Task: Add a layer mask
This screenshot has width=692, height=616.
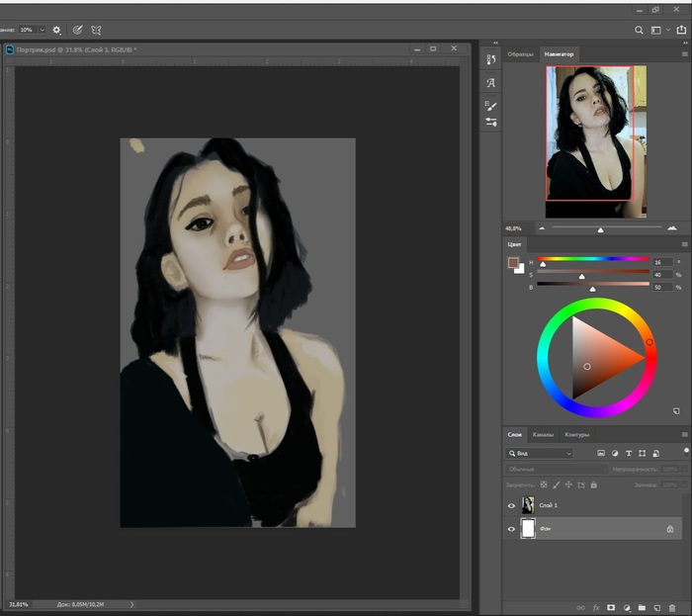Action: pyautogui.click(x=610, y=607)
